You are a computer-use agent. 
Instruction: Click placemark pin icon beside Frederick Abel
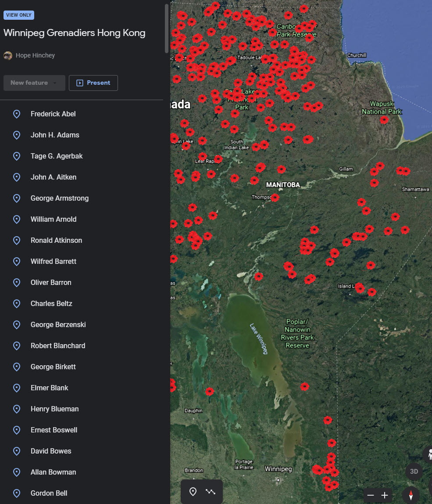click(x=17, y=114)
